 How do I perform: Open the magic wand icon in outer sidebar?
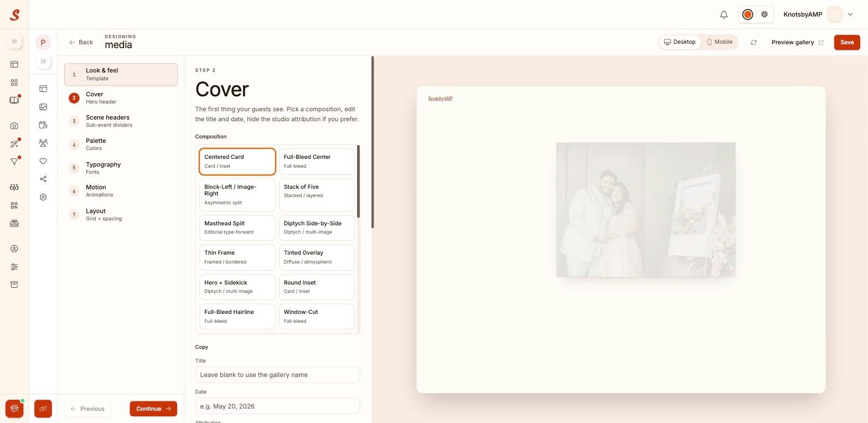(14, 144)
